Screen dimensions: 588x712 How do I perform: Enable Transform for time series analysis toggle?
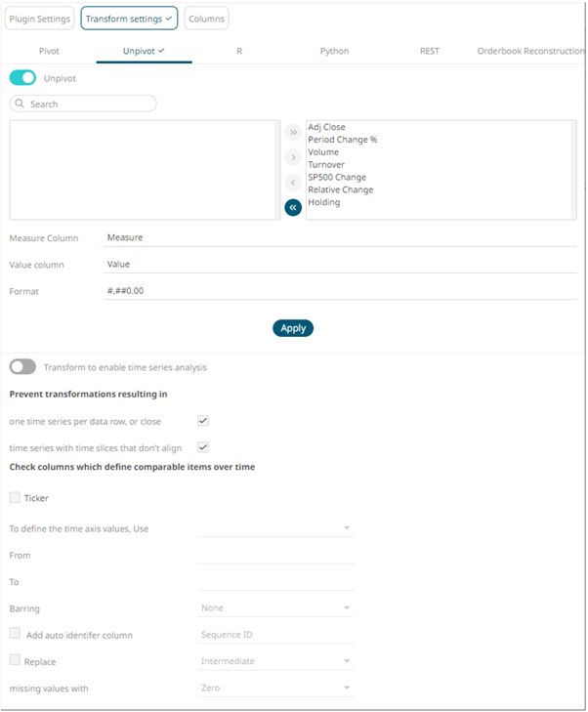[22, 367]
